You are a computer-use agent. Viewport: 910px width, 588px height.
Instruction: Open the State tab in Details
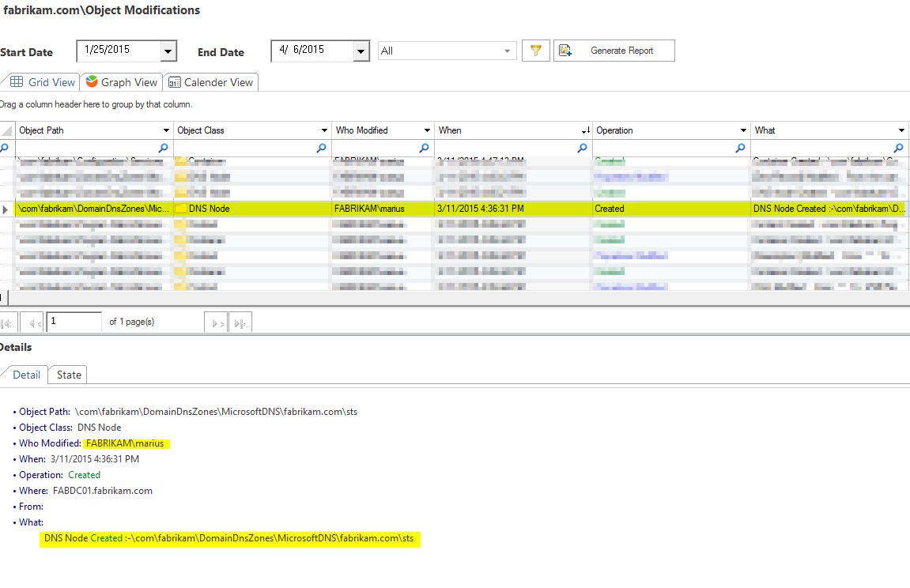(69, 375)
